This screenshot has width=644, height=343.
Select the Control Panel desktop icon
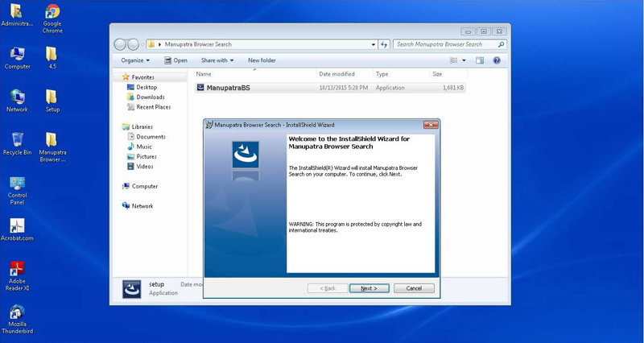click(17, 190)
